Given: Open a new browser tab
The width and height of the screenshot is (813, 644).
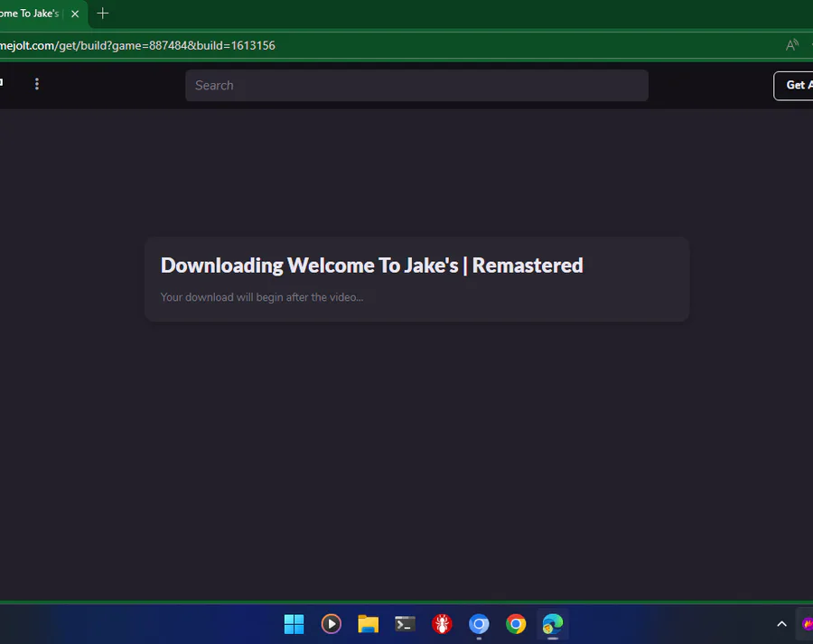Looking at the screenshot, I should click(x=103, y=14).
